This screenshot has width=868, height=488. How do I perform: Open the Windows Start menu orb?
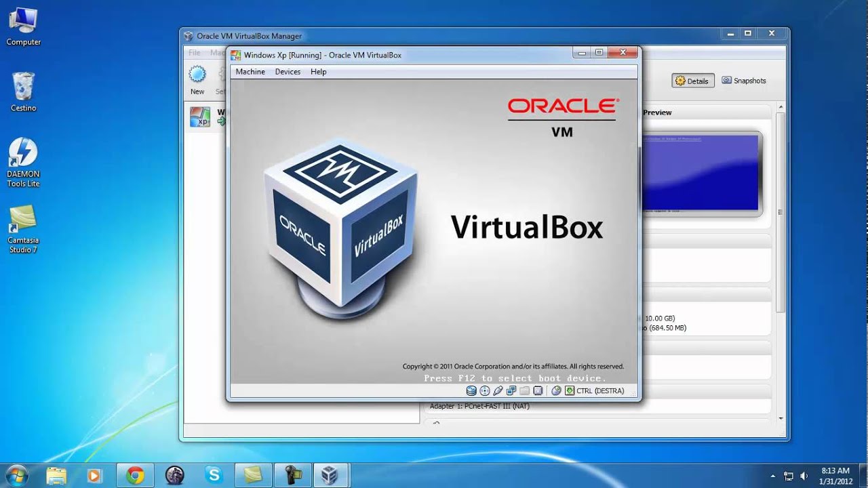pos(16,475)
